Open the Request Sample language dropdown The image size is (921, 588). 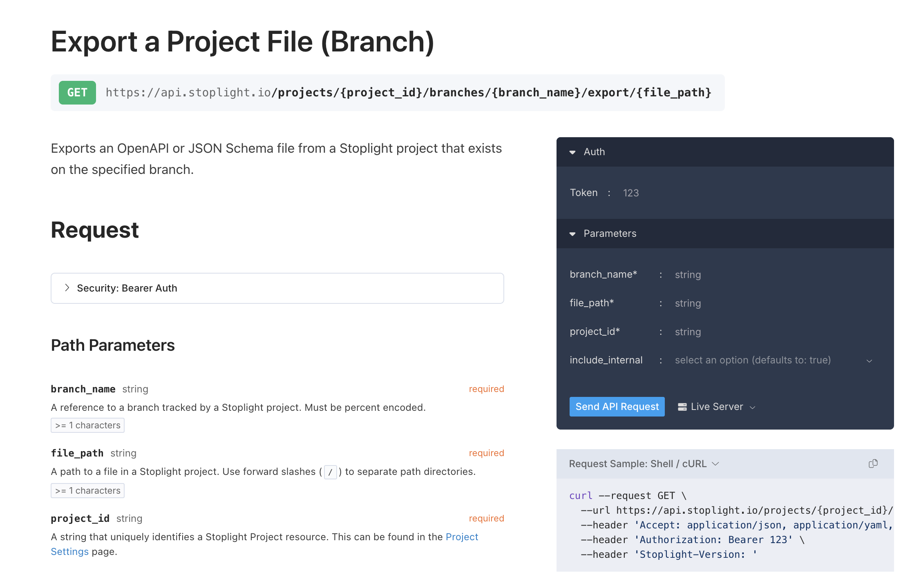644,464
